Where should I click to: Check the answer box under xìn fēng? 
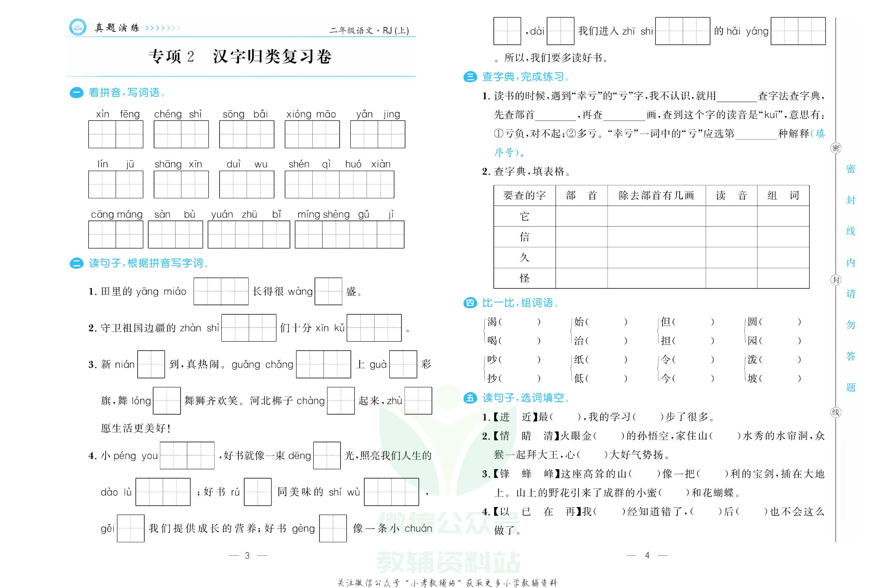[115, 134]
